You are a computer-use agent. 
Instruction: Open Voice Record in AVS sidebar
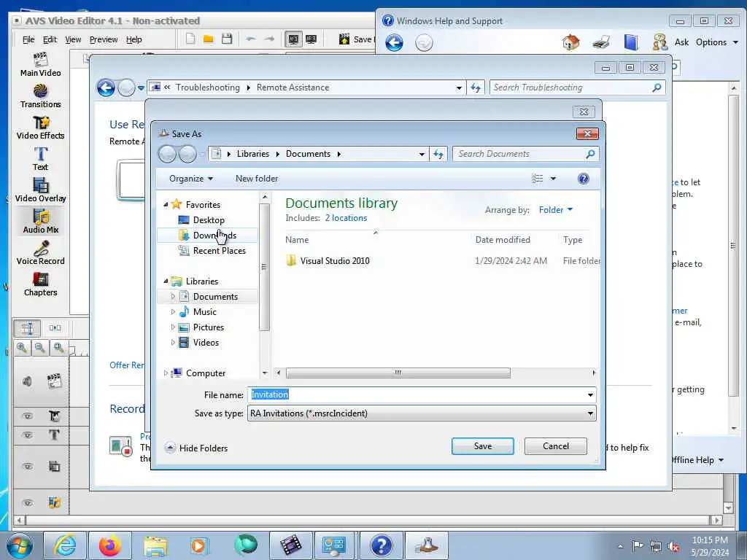click(x=41, y=253)
